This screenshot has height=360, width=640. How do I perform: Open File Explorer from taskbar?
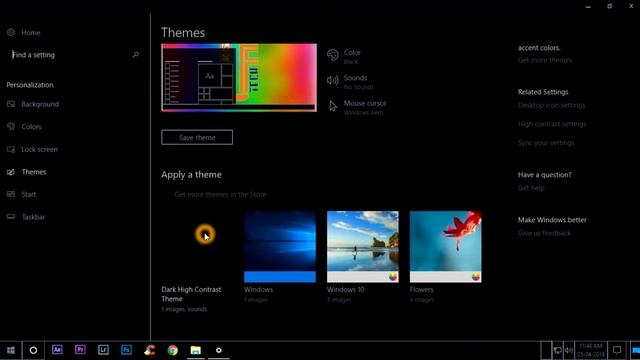196,350
